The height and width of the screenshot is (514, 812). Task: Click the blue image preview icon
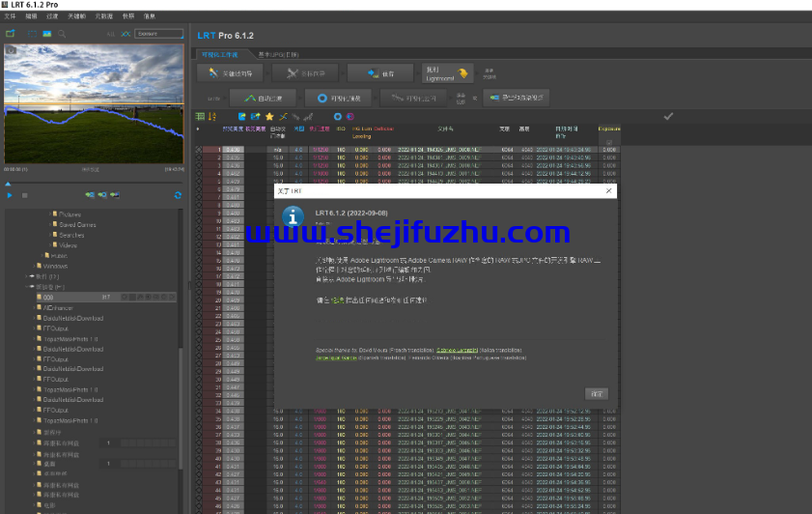47,34
